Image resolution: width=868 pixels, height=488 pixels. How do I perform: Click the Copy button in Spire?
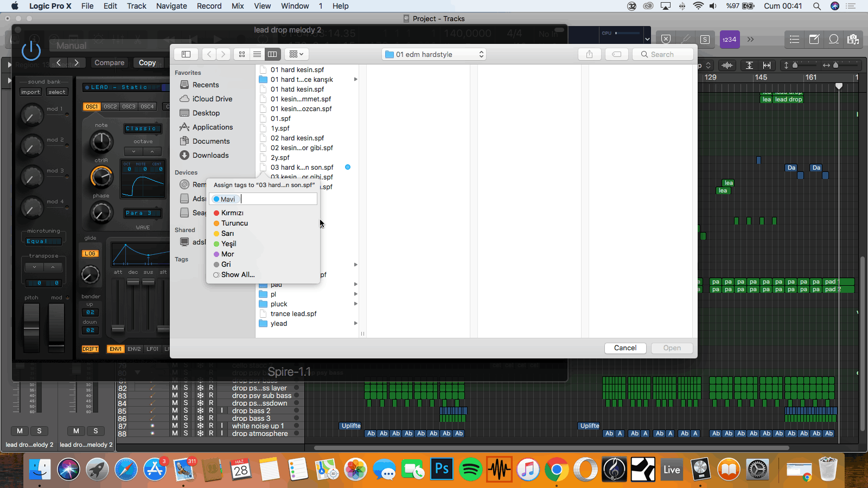[147, 62]
